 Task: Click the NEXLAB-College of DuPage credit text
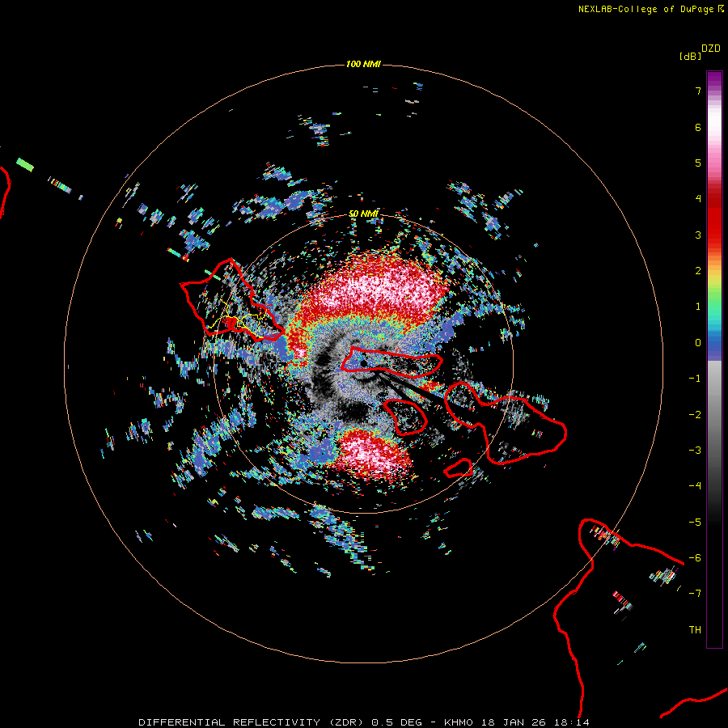645,9
